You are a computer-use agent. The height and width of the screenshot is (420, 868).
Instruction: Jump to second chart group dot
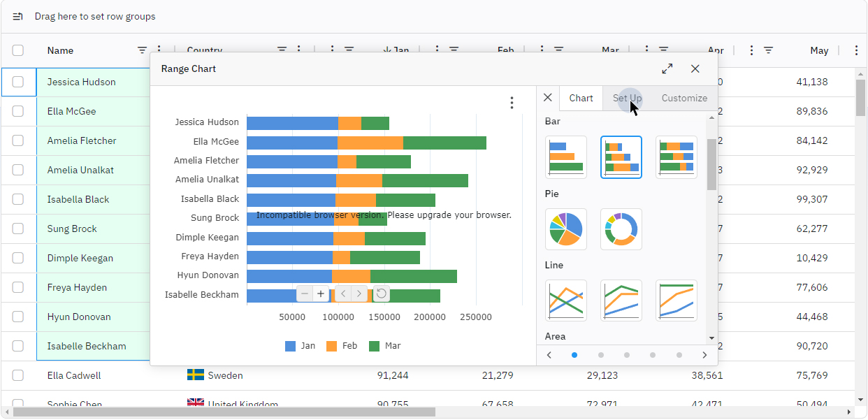(601, 355)
